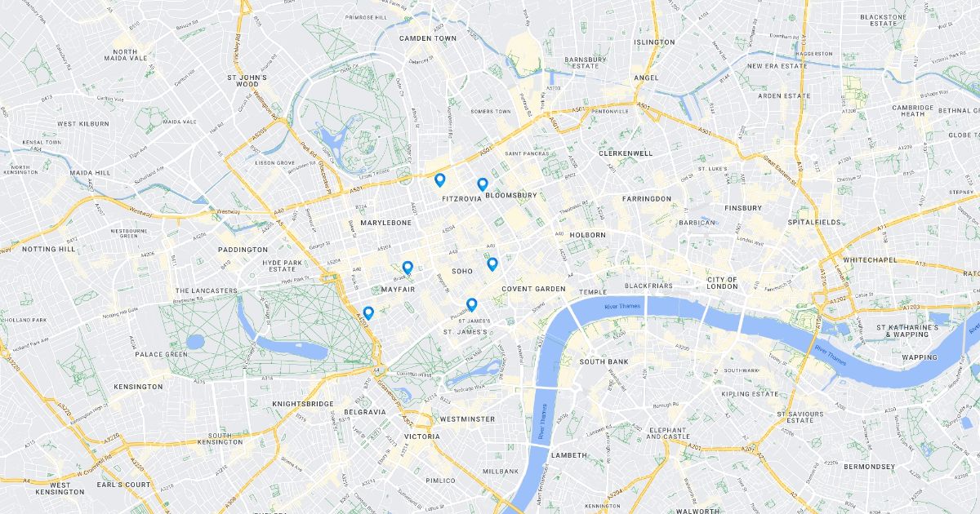Select the map pin above the Bloomsbury label
This screenshot has width=980, height=514.
pyautogui.click(x=483, y=185)
